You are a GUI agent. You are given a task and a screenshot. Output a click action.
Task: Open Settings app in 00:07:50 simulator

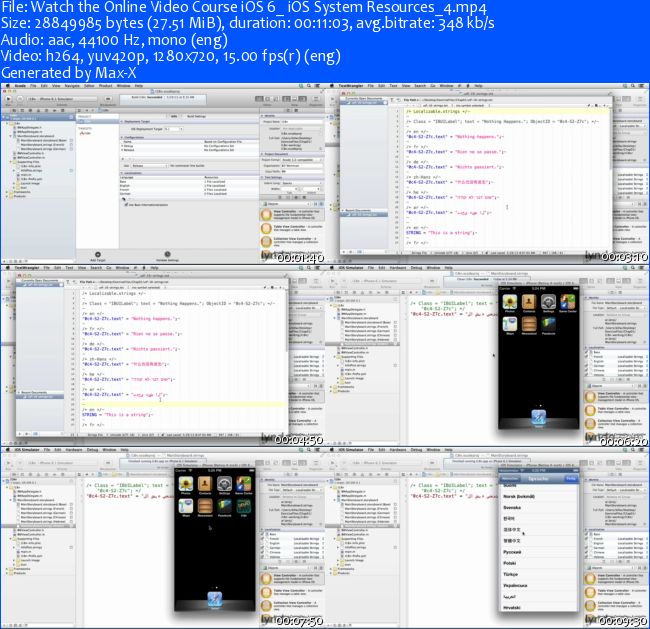[x=224, y=484]
